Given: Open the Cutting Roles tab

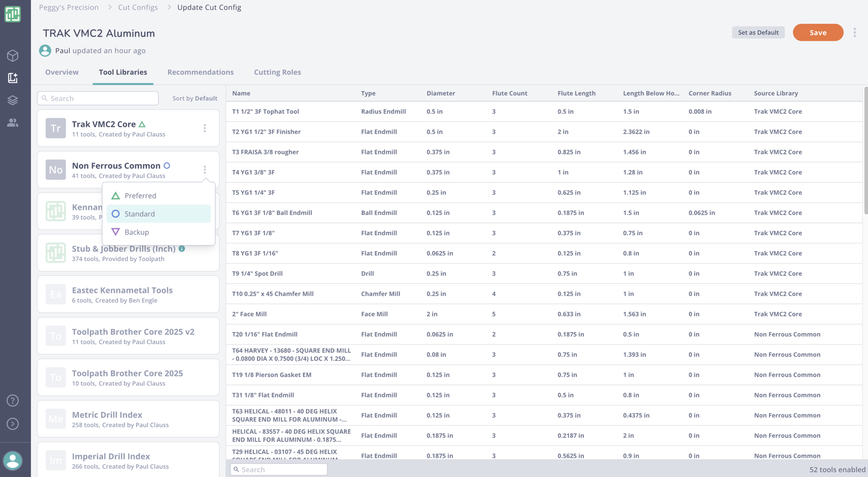Looking at the screenshot, I should (277, 72).
